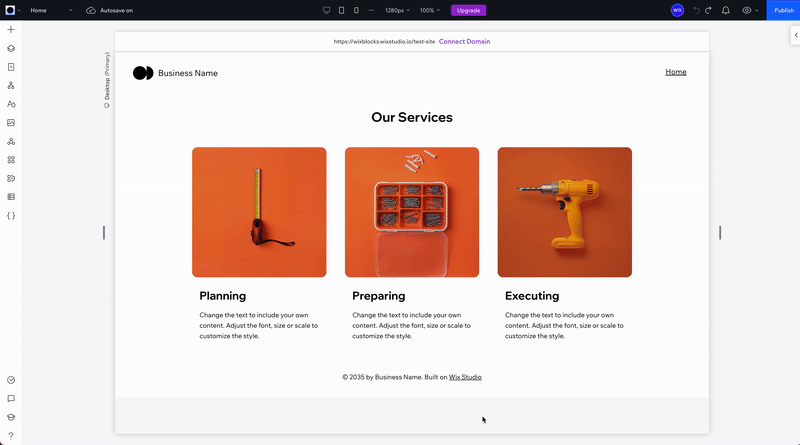This screenshot has height=445, width=800.
Task: Expand the collapsed right inspector panel
Action: [795, 35]
